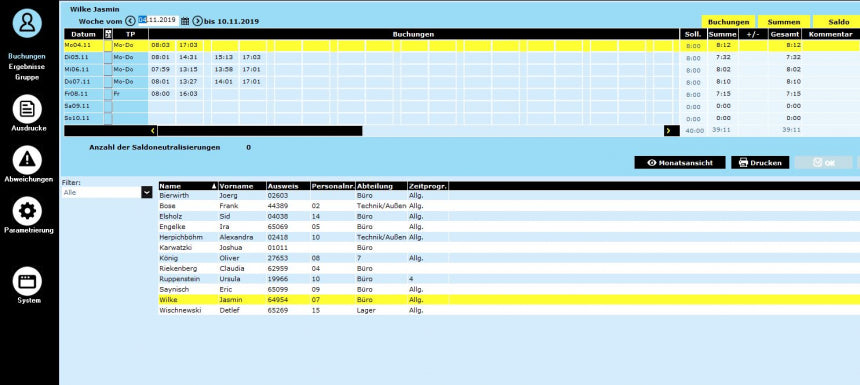Open the Parametrierung gear icon
The image size is (860, 385).
[x=27, y=211]
